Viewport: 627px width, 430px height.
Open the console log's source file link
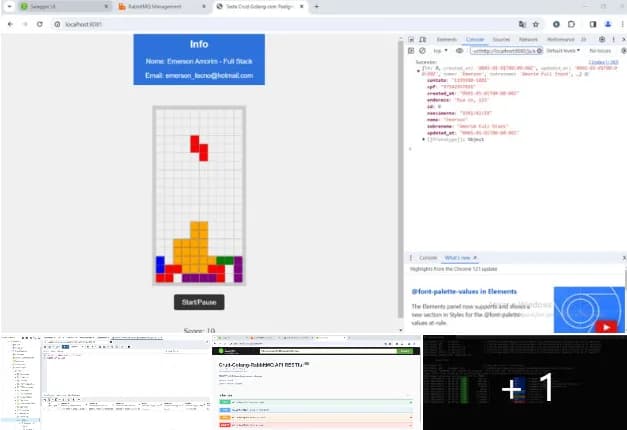pyautogui.click(x=603, y=62)
